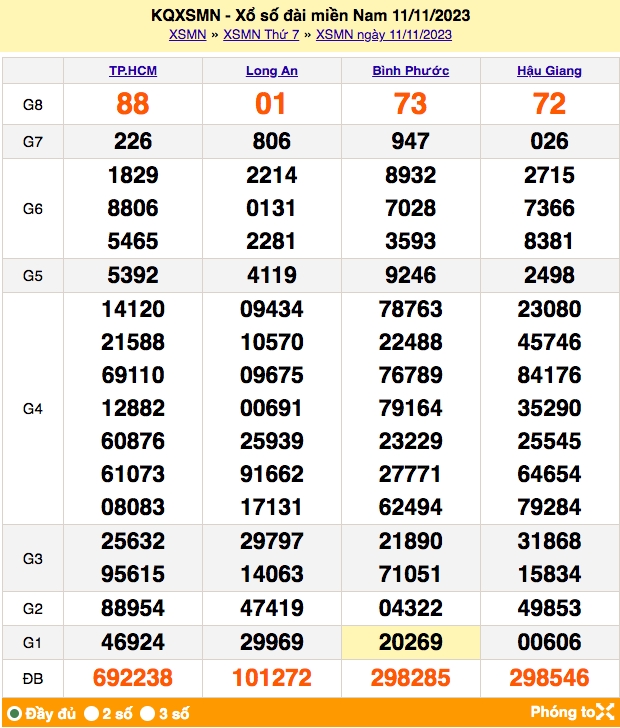Click G1 number 29969
Viewport: 620px width, 728px height.
[x=272, y=643]
